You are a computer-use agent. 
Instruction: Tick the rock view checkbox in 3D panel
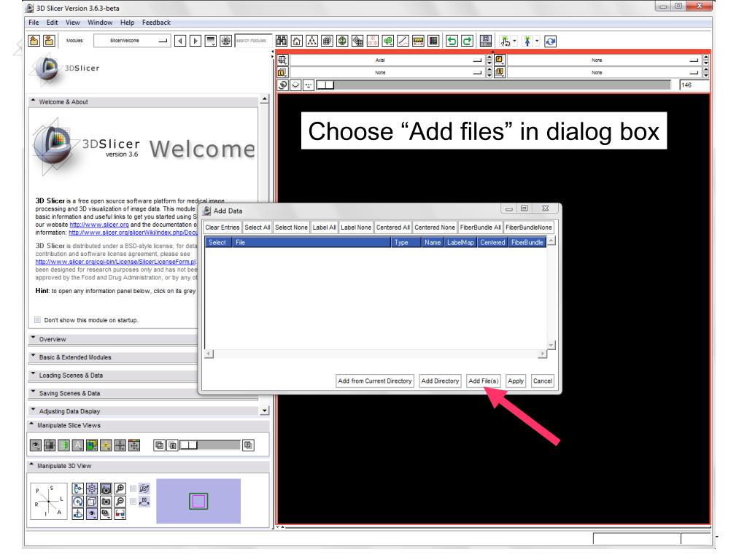[133, 502]
